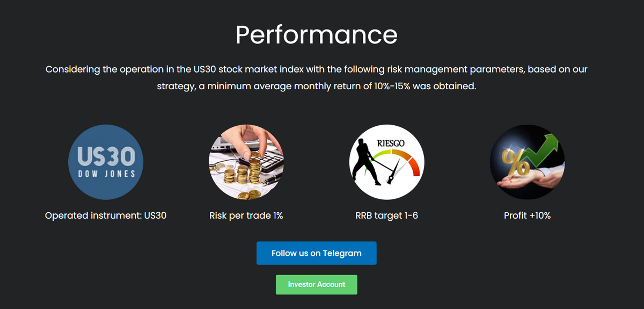
Task: Open the Investor Account button
Action: 317,284
